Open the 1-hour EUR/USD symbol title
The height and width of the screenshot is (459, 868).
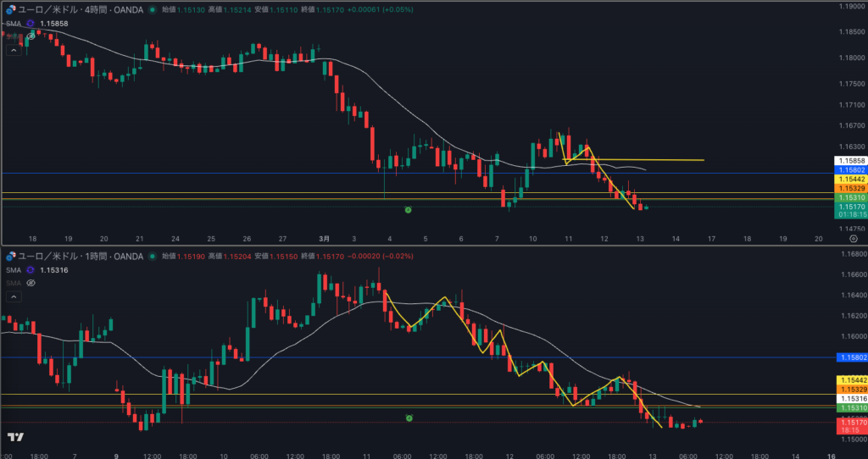[78, 256]
